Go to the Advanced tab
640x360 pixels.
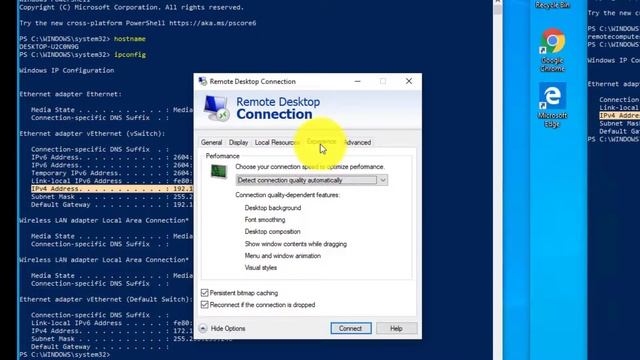coord(358,142)
